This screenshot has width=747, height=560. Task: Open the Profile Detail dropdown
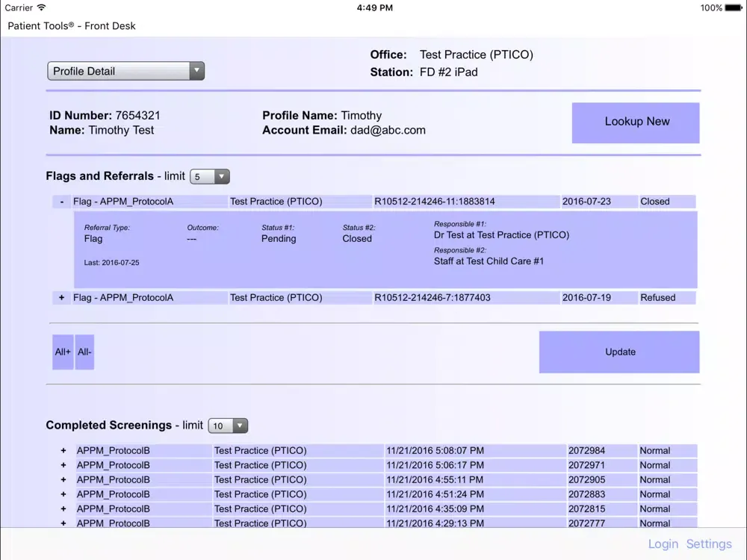click(125, 71)
